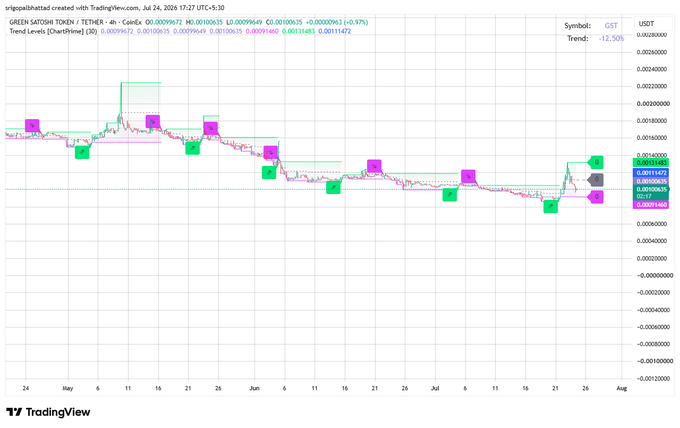Click the +0.00000963 (+0.97%) change value
680x428 pixels.
[337, 22]
